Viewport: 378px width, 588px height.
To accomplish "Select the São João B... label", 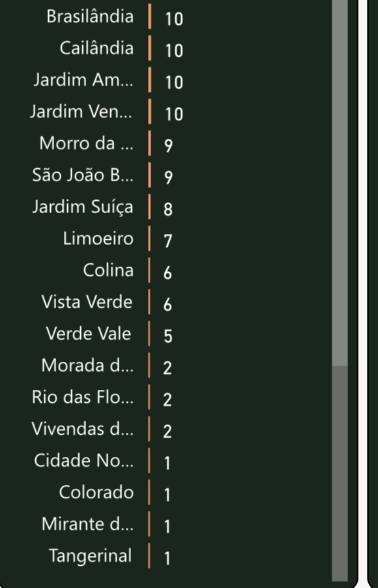I will coord(83,175).
